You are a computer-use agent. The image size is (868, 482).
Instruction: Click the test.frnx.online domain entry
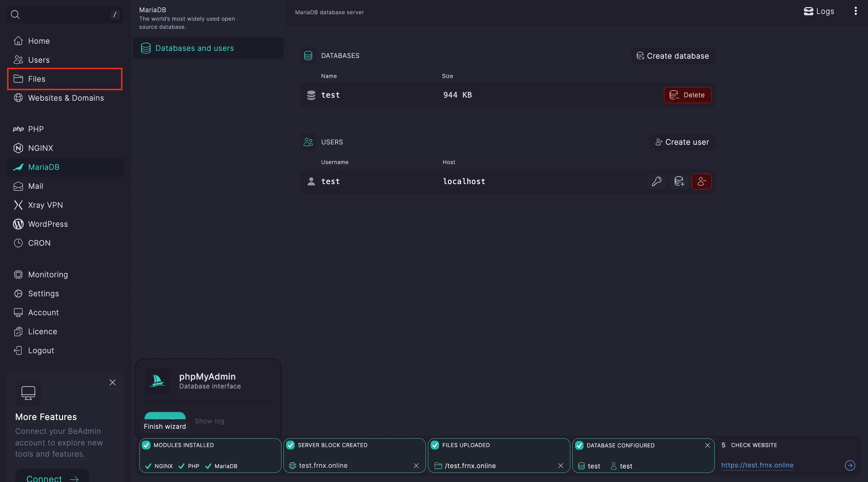pyautogui.click(x=318, y=466)
